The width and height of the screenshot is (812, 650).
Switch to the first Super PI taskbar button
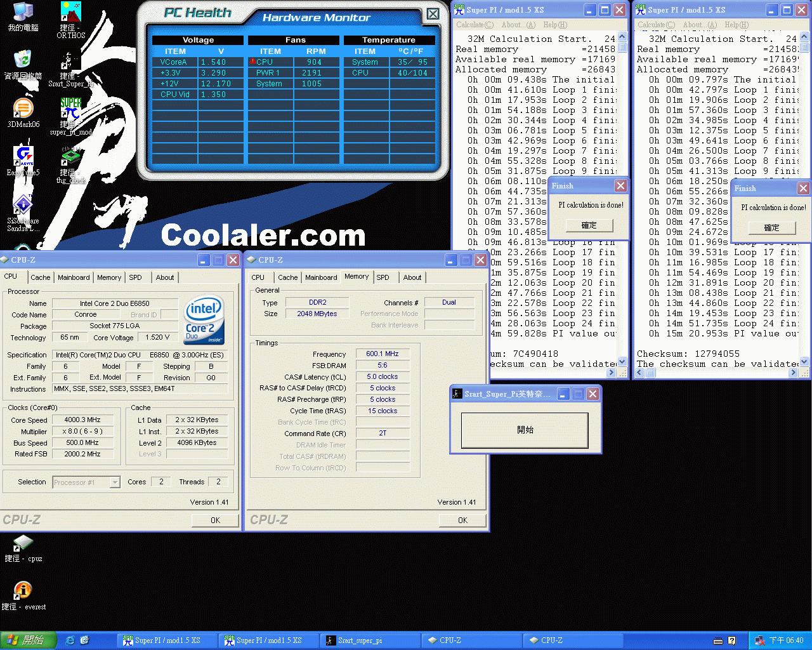tap(167, 640)
